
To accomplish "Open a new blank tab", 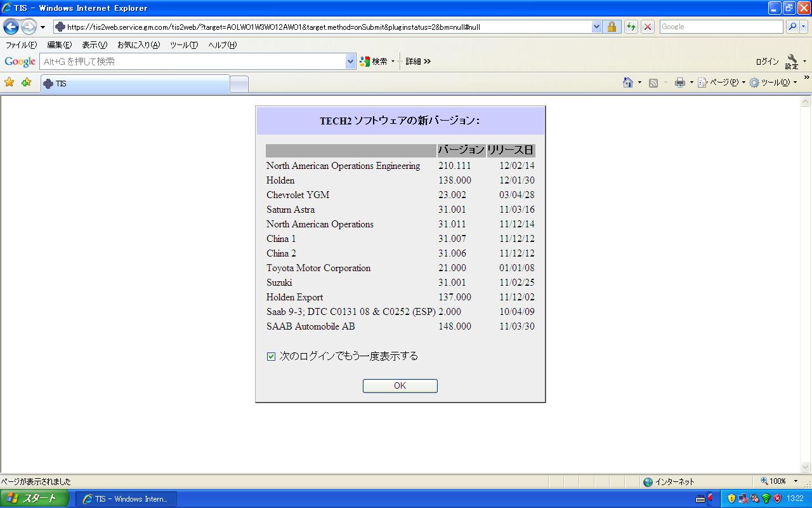I will coord(239,84).
